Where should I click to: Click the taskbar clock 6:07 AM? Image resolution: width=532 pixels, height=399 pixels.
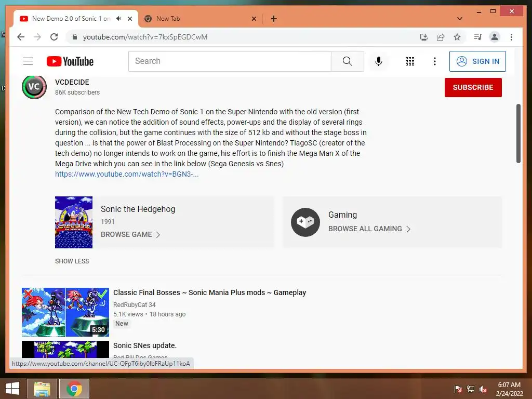coord(509,385)
